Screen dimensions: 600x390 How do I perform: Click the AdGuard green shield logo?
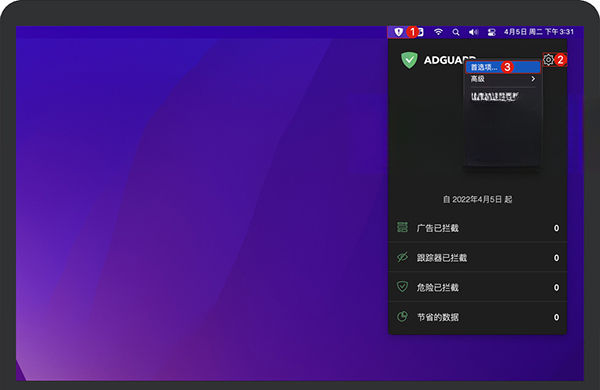(x=409, y=60)
